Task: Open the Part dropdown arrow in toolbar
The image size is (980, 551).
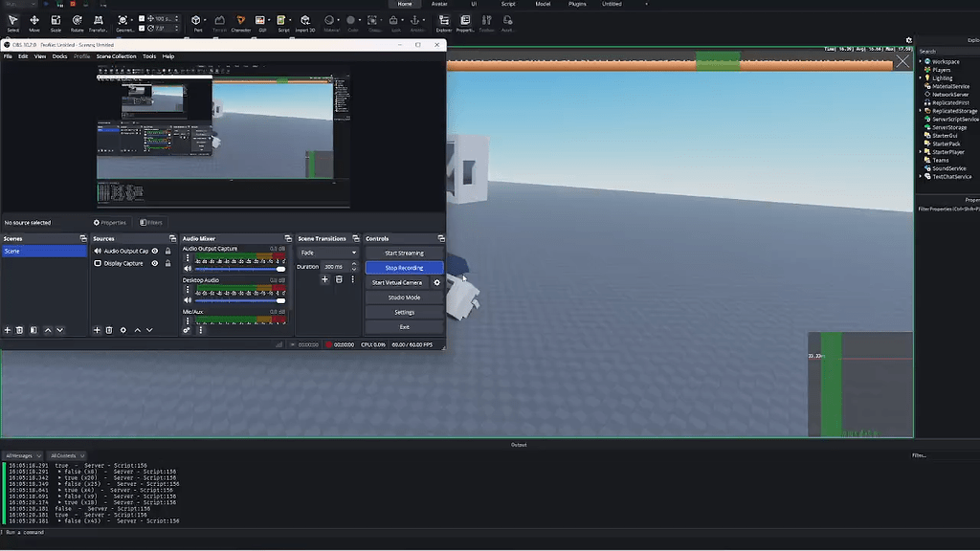Action: 205,21
